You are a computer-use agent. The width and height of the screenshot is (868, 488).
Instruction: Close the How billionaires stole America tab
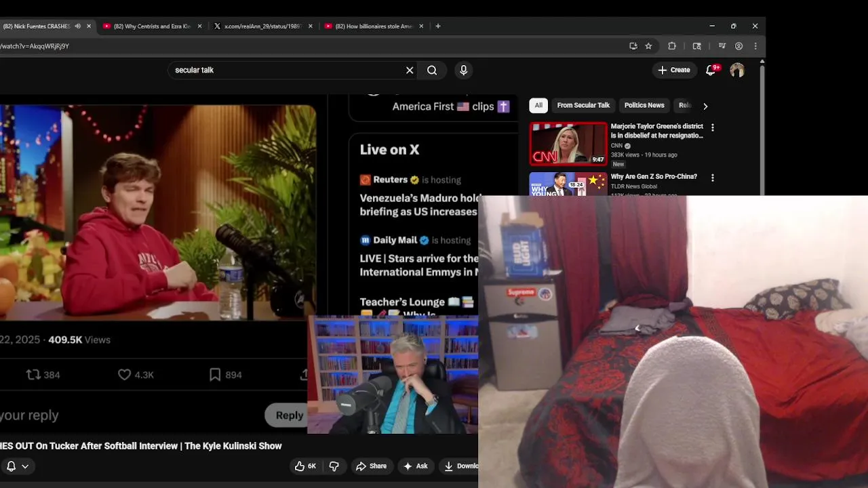pyautogui.click(x=421, y=26)
